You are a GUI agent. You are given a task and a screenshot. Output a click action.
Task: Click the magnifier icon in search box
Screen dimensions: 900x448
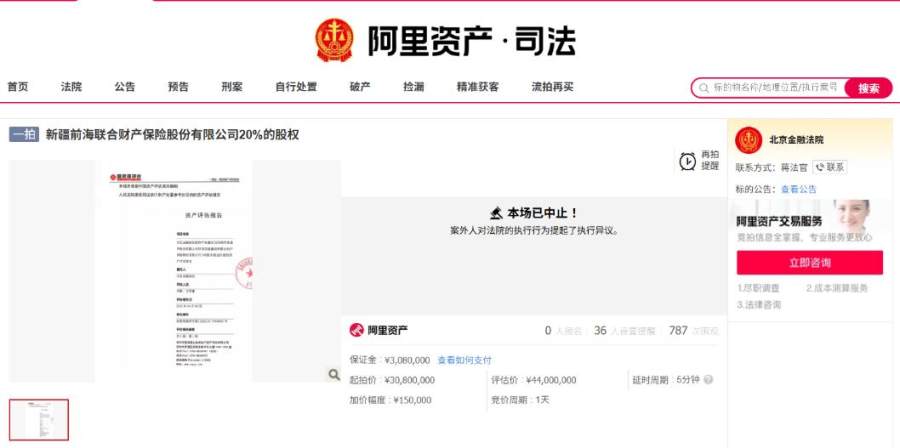[704, 88]
